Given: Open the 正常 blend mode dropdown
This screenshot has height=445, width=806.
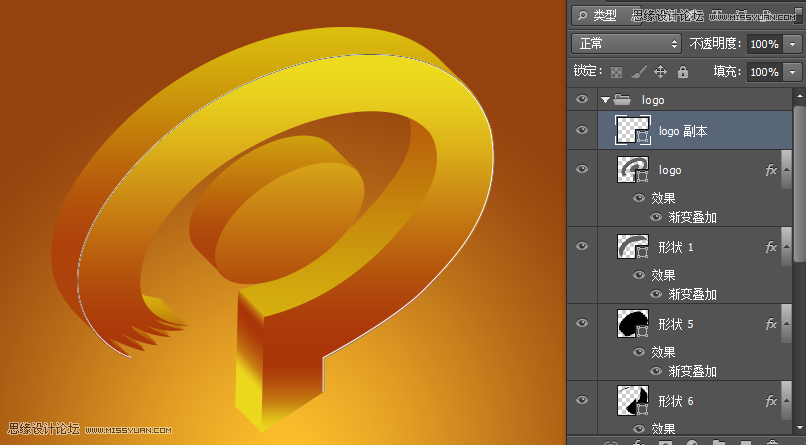Looking at the screenshot, I should (626, 44).
